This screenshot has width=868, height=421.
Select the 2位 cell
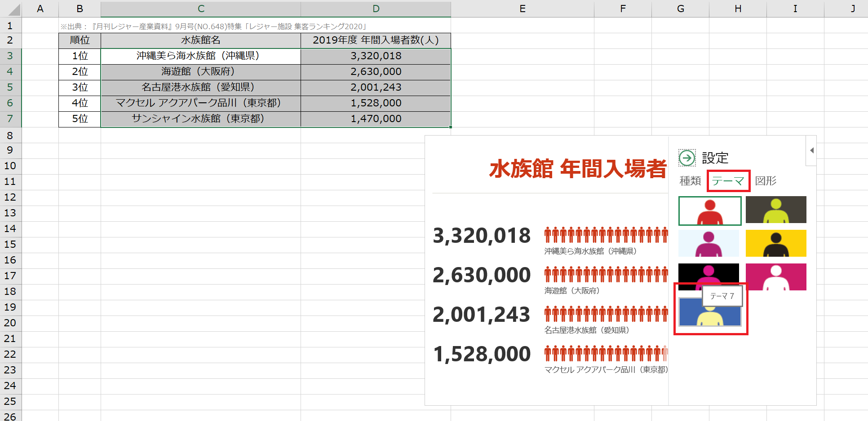click(80, 72)
